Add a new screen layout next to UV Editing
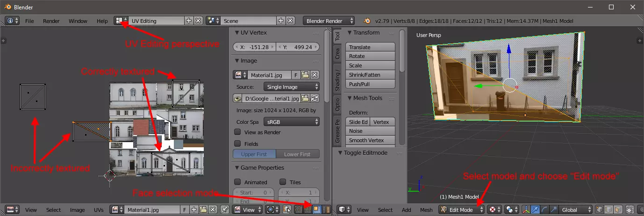Screen dimensions: 644x216 pyautogui.click(x=189, y=21)
